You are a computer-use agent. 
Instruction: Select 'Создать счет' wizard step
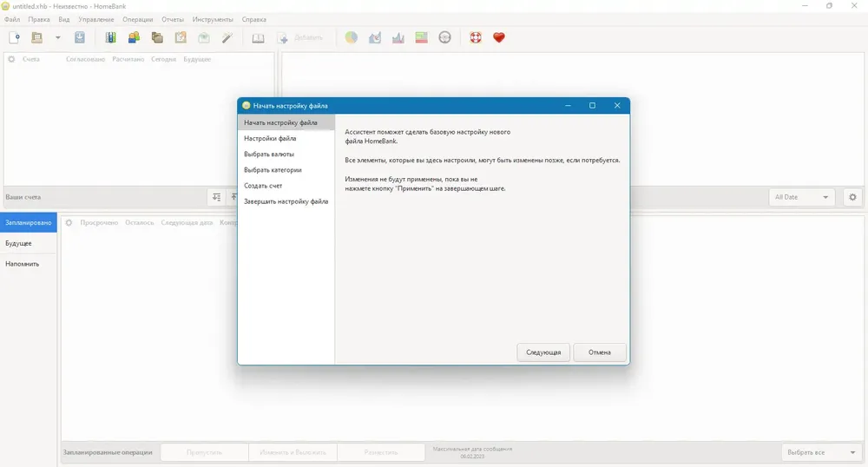tap(286, 186)
